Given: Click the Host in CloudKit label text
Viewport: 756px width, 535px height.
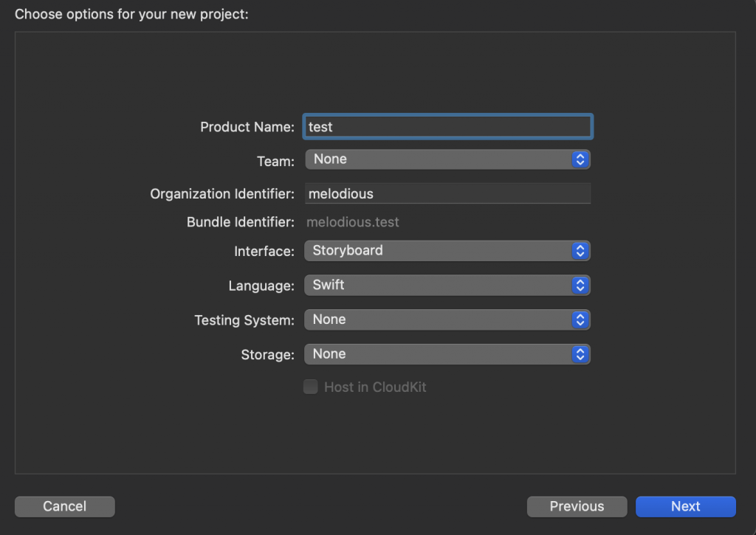Looking at the screenshot, I should (x=375, y=387).
